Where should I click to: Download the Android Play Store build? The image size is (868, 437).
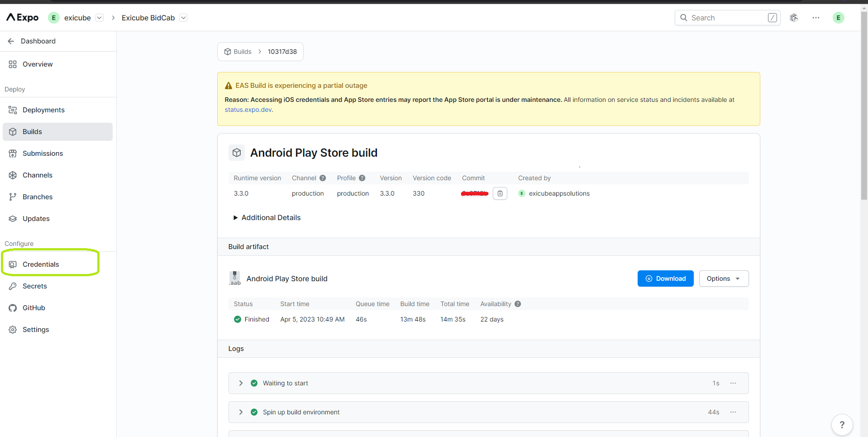pyautogui.click(x=665, y=279)
